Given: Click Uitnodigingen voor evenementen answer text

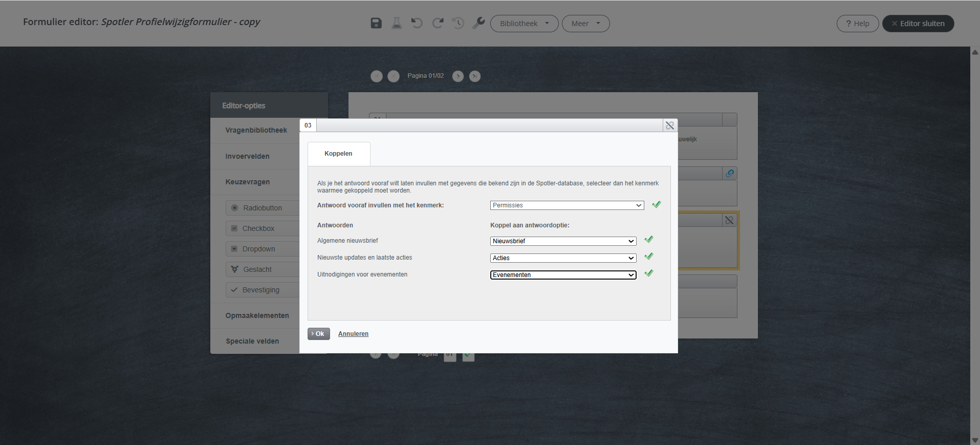Looking at the screenshot, I should coord(362,274).
